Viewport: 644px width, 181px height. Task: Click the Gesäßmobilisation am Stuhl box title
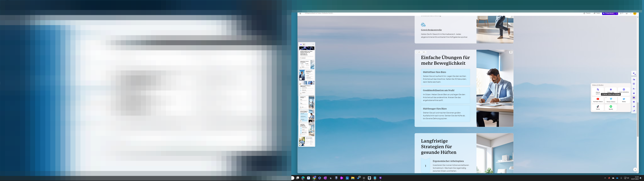click(x=438, y=90)
